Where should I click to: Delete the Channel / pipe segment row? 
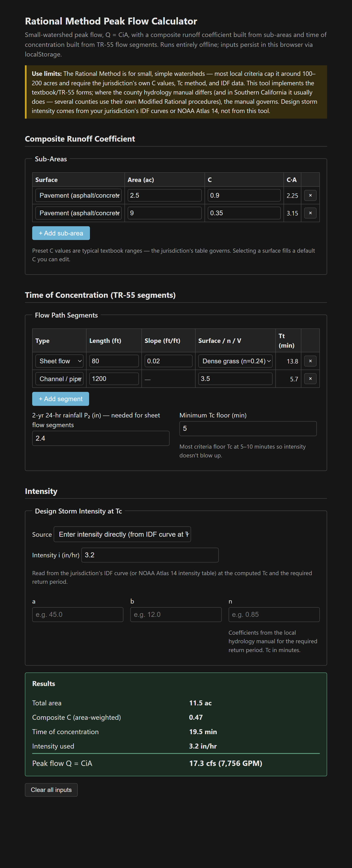click(x=310, y=379)
